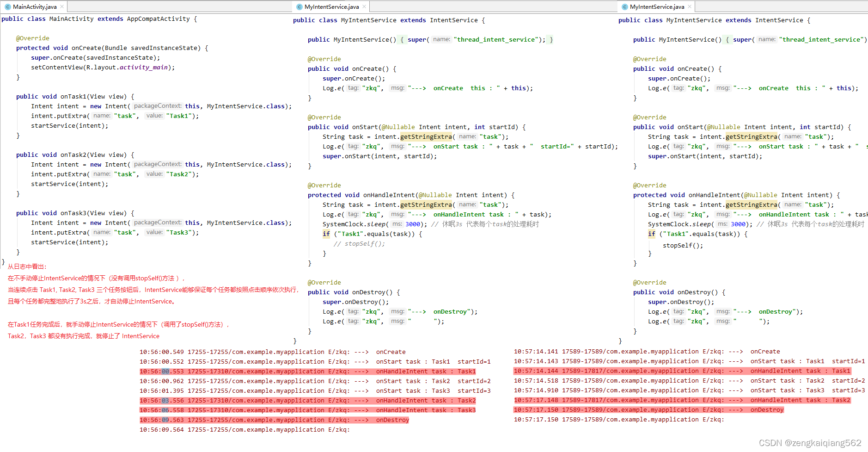Click the active 'stopSelf();' call in right pane
This screenshot has height=452, width=868.
click(683, 246)
